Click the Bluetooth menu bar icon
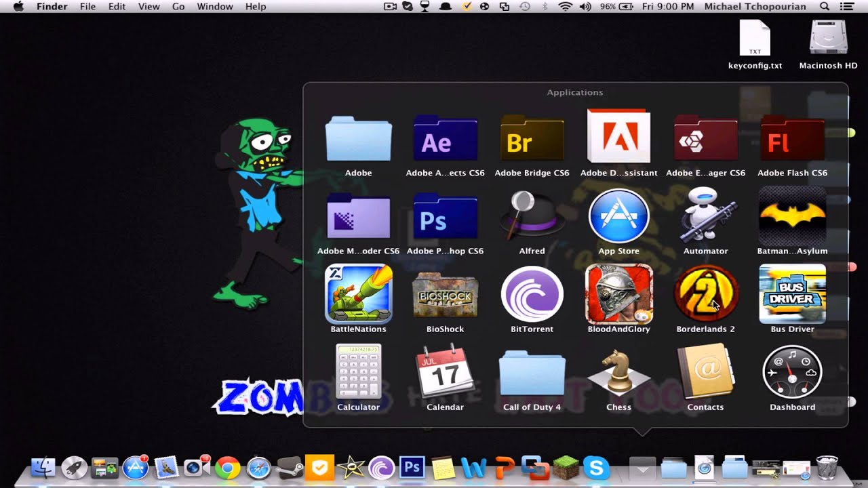This screenshot has height=488, width=868. tap(545, 7)
